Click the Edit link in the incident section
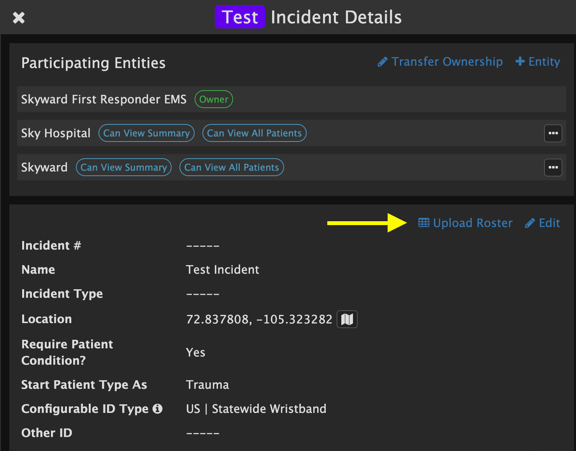This screenshot has width=576, height=451. pos(543,223)
